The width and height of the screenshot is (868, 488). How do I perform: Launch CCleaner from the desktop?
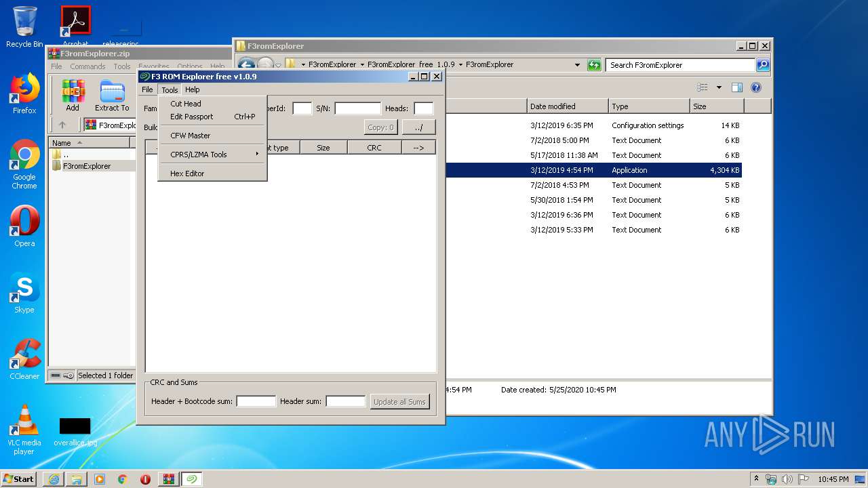pyautogui.click(x=24, y=359)
